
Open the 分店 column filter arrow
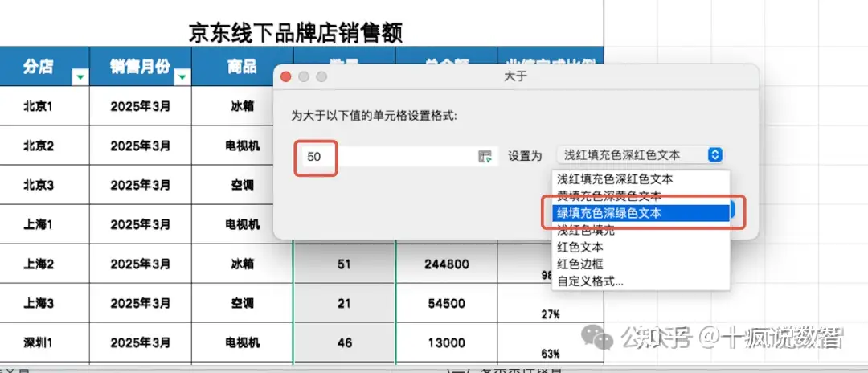[80, 77]
